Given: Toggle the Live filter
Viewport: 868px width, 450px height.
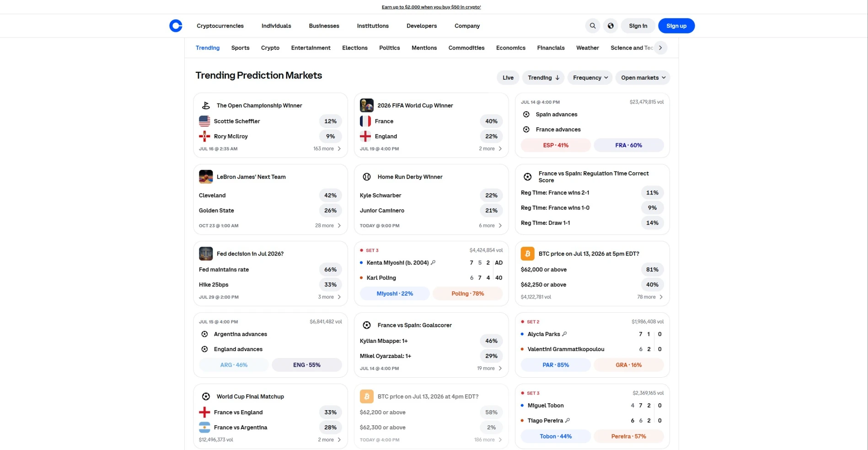Looking at the screenshot, I should [508, 77].
